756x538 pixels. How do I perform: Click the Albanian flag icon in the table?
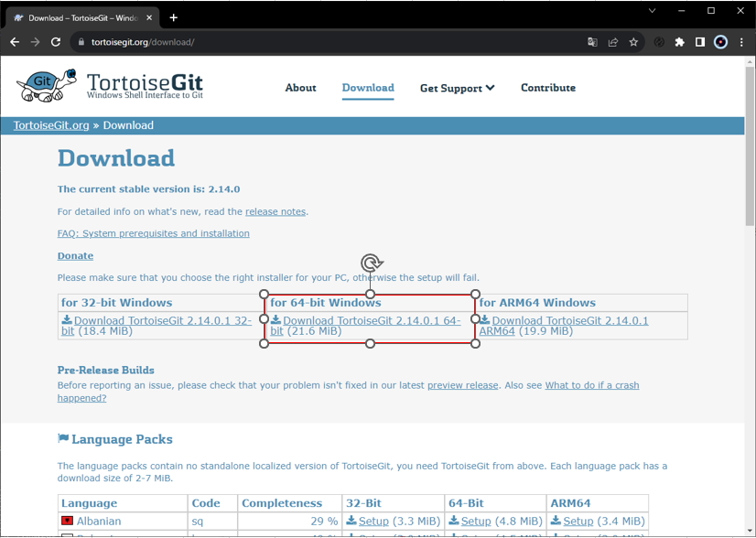click(65, 521)
